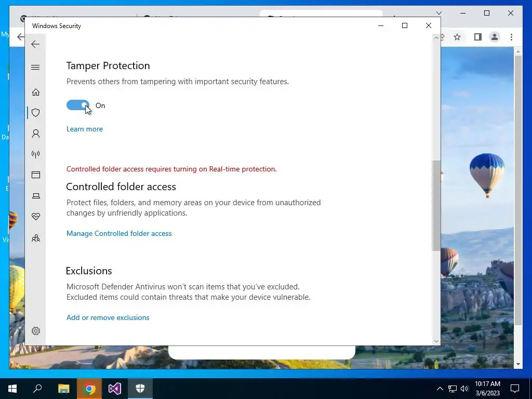Open Visual Studio from taskbar
532x399 pixels.
[115, 389]
